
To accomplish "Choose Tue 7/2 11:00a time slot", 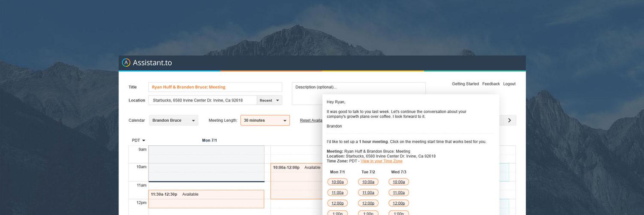I will click(x=368, y=193).
